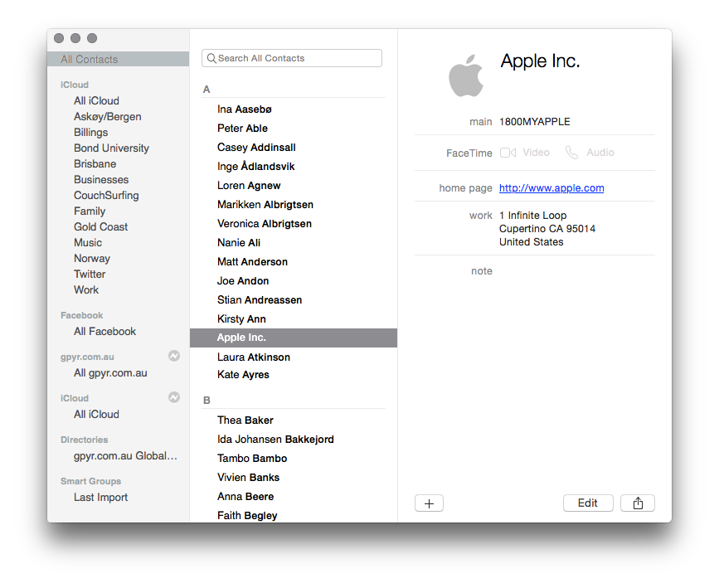Screen dimensions: 719x588
Task: Select All gpyr.com.au group
Action: click(x=110, y=373)
